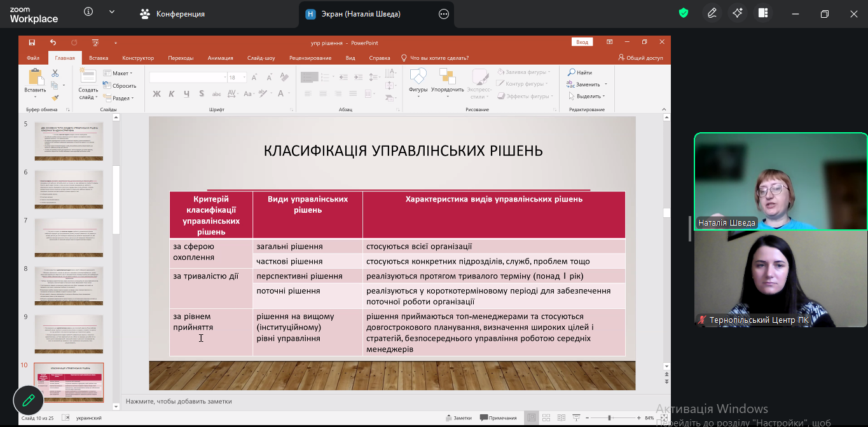Click the Общий доступ share button
Screen dimensions: 868x427
[x=640, y=58]
